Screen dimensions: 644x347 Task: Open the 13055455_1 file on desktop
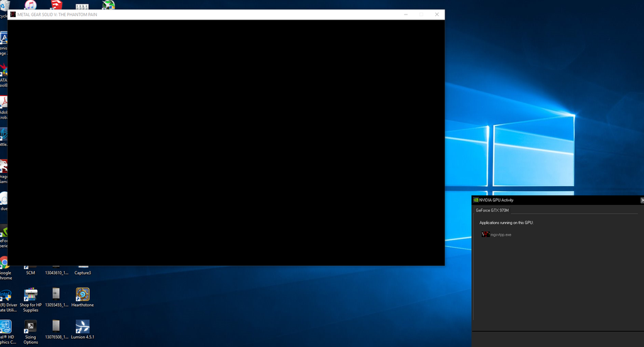pos(57,294)
